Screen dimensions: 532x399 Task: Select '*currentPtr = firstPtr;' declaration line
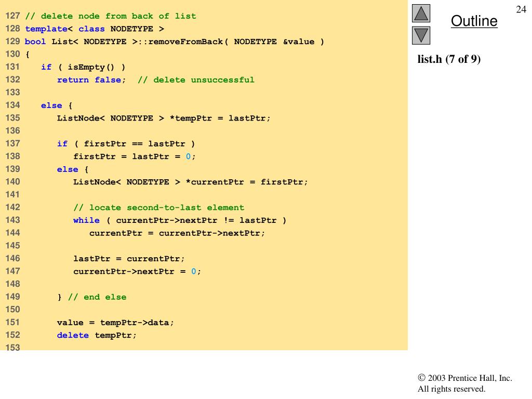190,182
